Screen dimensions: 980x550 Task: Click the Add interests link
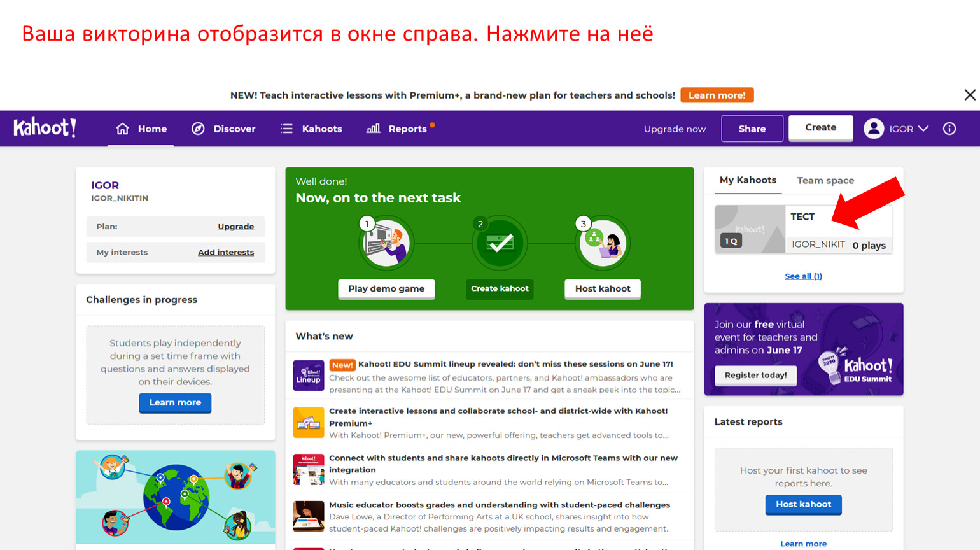point(225,253)
